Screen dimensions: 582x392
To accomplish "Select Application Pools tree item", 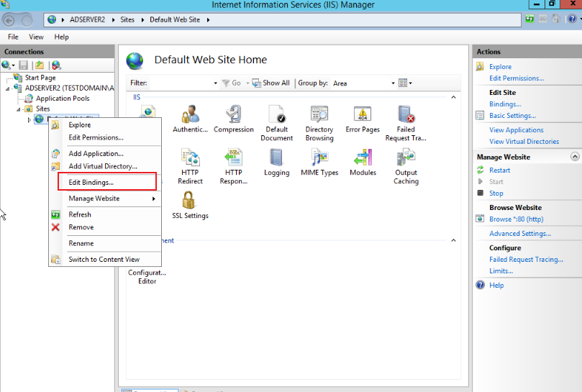I will [x=63, y=99].
